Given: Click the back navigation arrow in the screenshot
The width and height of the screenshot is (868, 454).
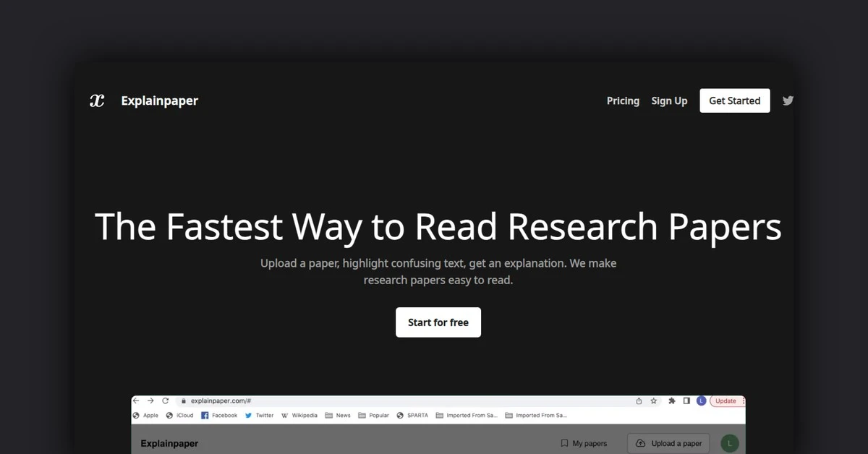Looking at the screenshot, I should (137, 401).
